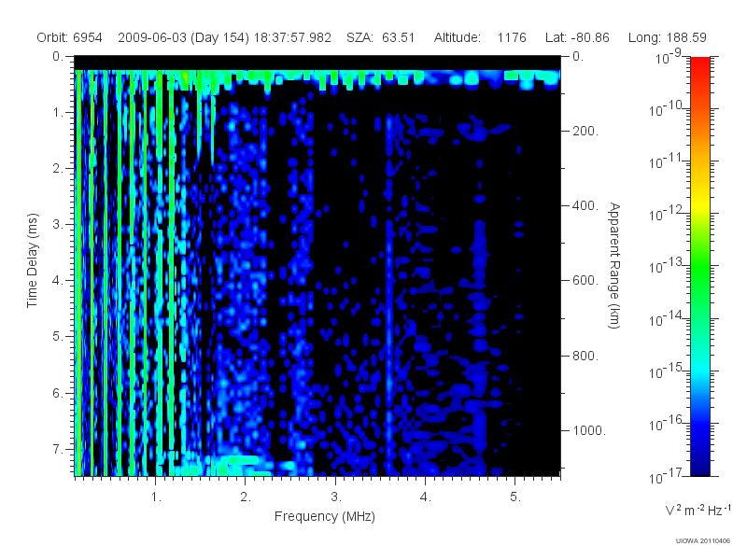Click the 'Lat: -80.86' value
The width and height of the screenshot is (747, 560).
(577, 37)
